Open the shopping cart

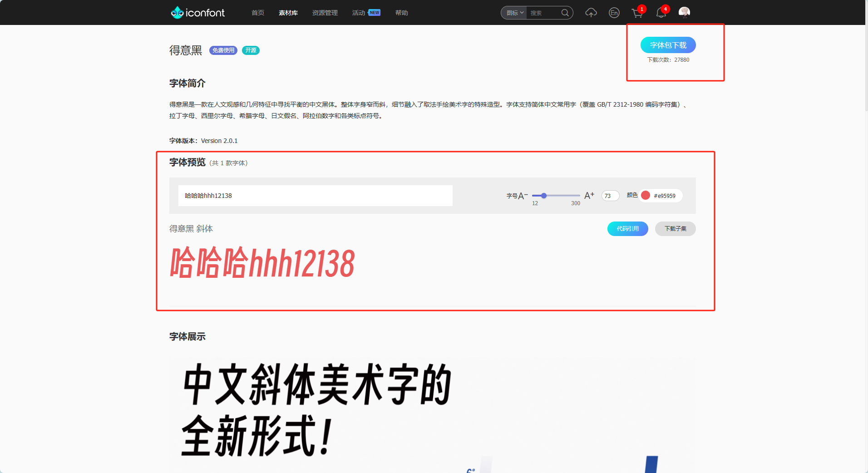pos(637,13)
